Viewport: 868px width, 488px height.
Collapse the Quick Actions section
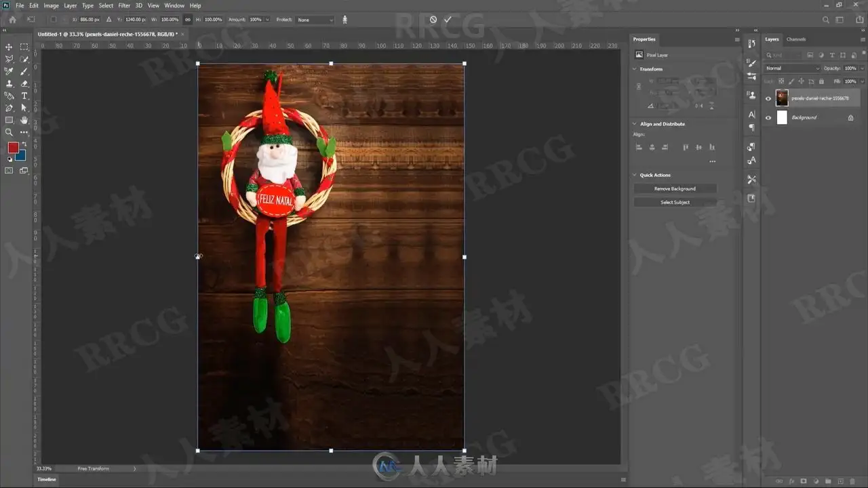pos(635,175)
